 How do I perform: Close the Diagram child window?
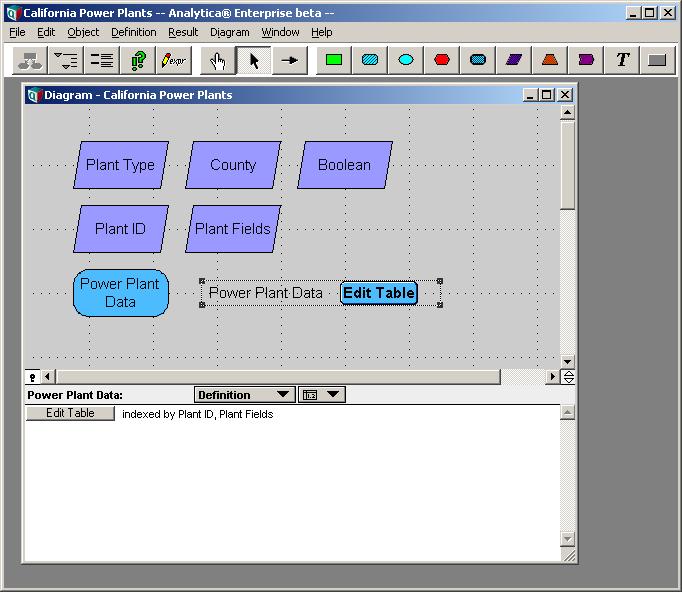pos(565,94)
